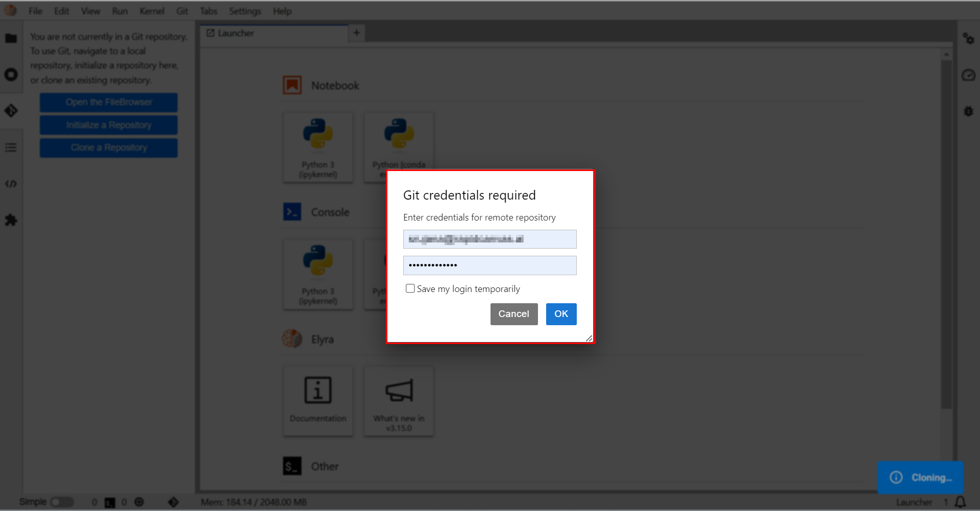Click the username input field

[489, 239]
